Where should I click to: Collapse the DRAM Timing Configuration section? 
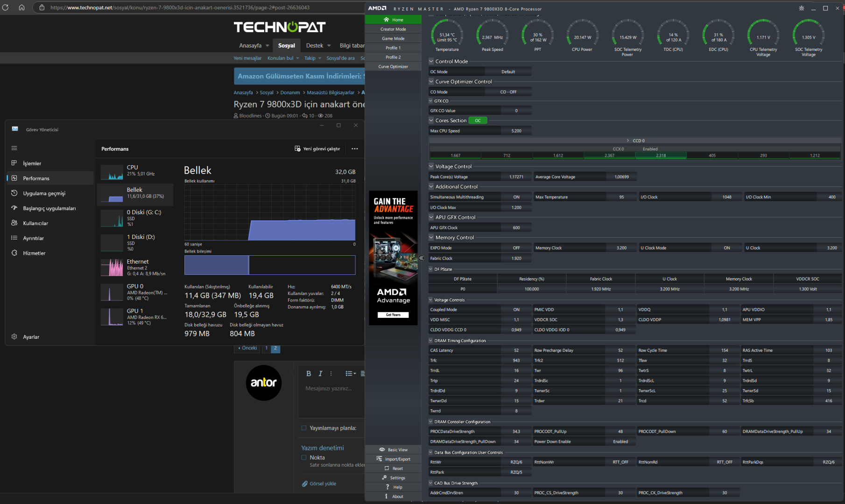tap(431, 341)
